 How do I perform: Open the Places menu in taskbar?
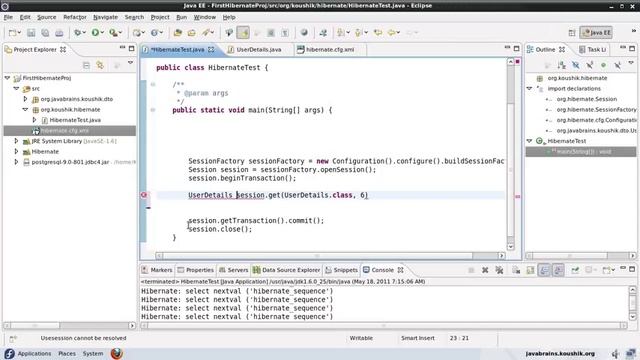[x=67, y=353]
